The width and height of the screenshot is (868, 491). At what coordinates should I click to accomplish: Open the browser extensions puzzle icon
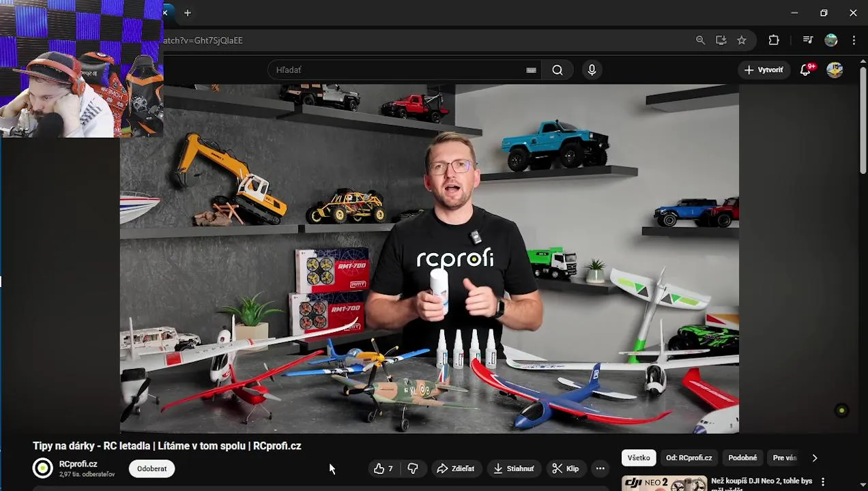pos(774,40)
